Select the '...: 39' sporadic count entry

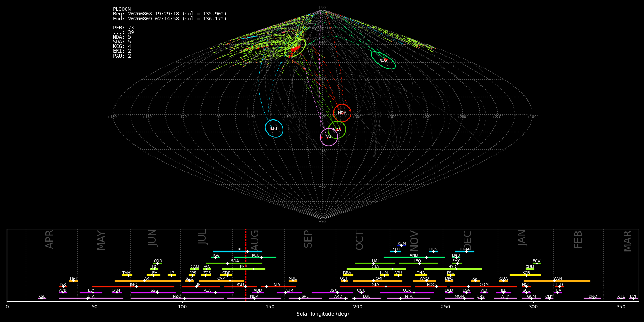click(x=123, y=32)
